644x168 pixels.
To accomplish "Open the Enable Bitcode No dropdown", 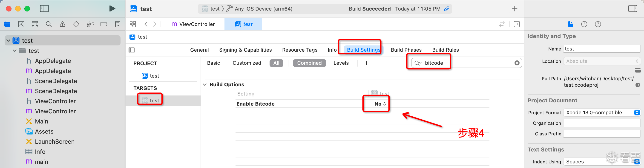I will point(380,104).
